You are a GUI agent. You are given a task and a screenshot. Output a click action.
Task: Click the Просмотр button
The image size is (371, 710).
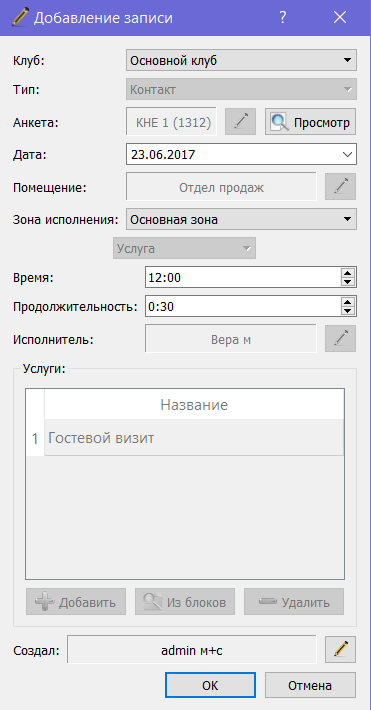[x=310, y=121]
